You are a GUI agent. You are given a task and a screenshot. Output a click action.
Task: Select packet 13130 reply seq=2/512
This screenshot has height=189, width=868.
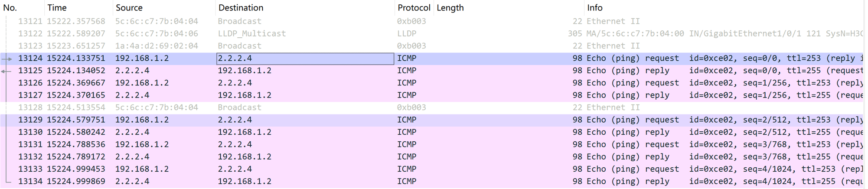(434, 132)
